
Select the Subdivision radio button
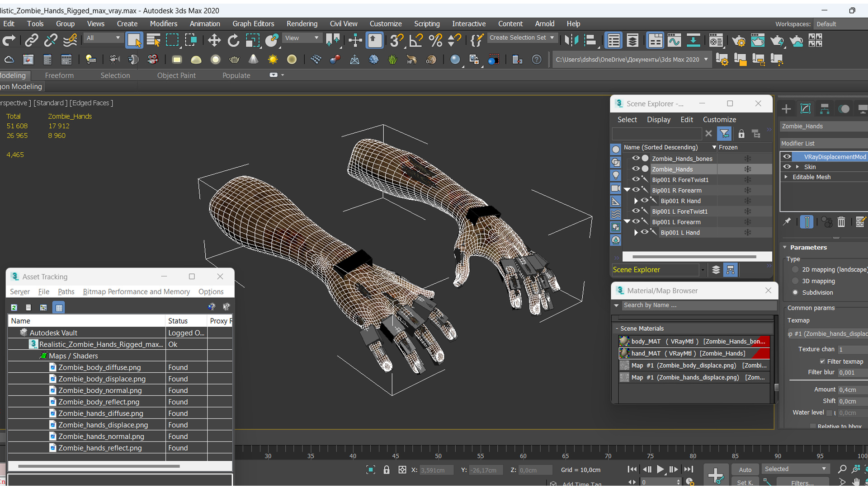pyautogui.click(x=795, y=292)
